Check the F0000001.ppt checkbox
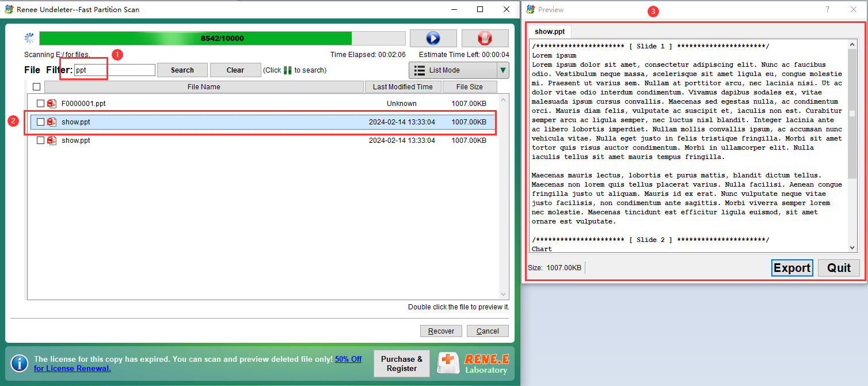Viewport: 868px width, 386px height. click(40, 104)
